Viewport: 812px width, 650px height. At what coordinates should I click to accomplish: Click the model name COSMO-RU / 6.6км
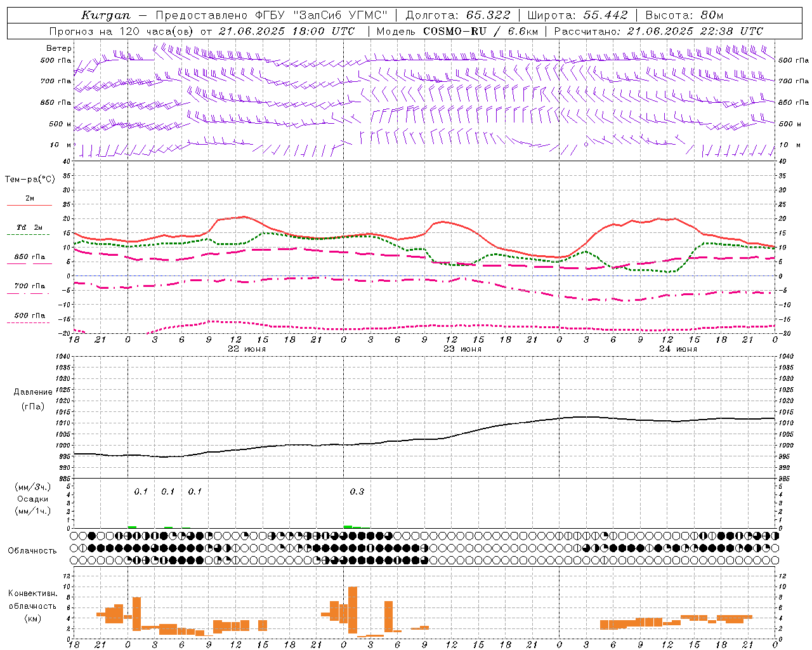coord(481,31)
